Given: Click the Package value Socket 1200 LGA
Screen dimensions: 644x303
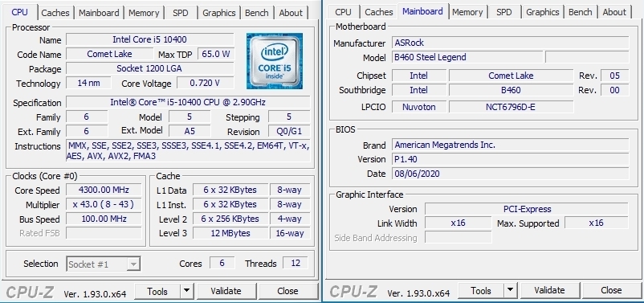Looking at the screenshot, I should 150,68.
